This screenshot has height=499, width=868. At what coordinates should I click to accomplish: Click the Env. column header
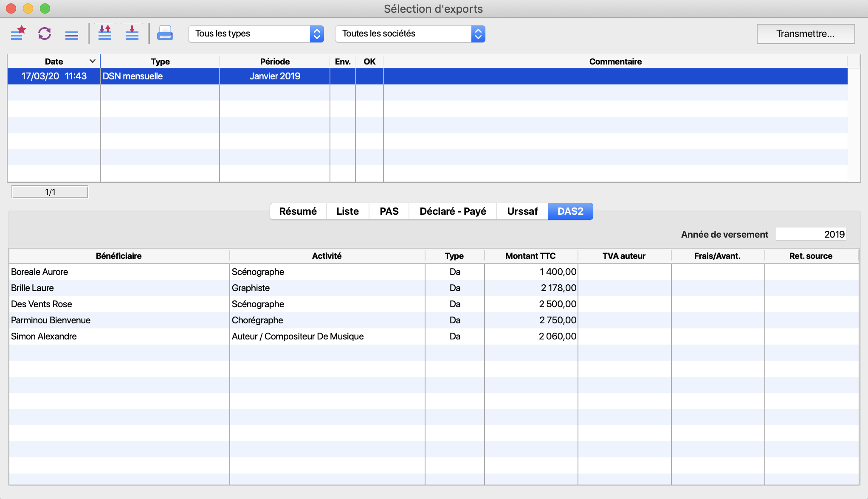click(343, 62)
